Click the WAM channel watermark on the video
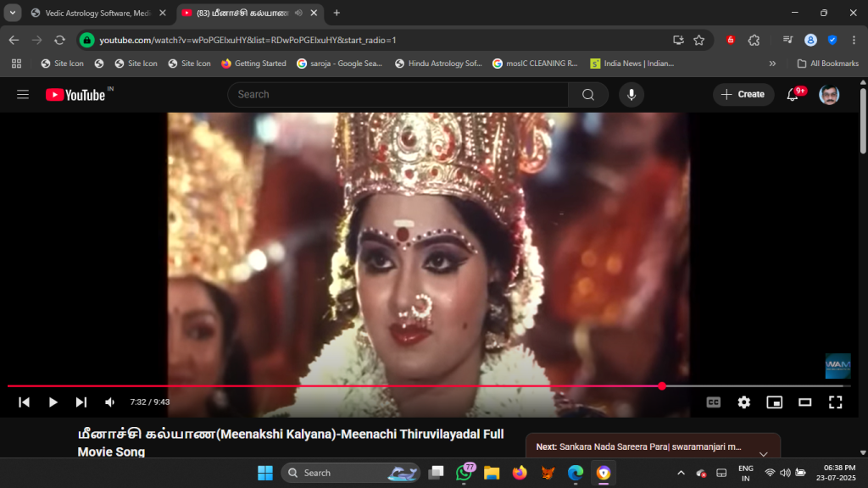 837,366
